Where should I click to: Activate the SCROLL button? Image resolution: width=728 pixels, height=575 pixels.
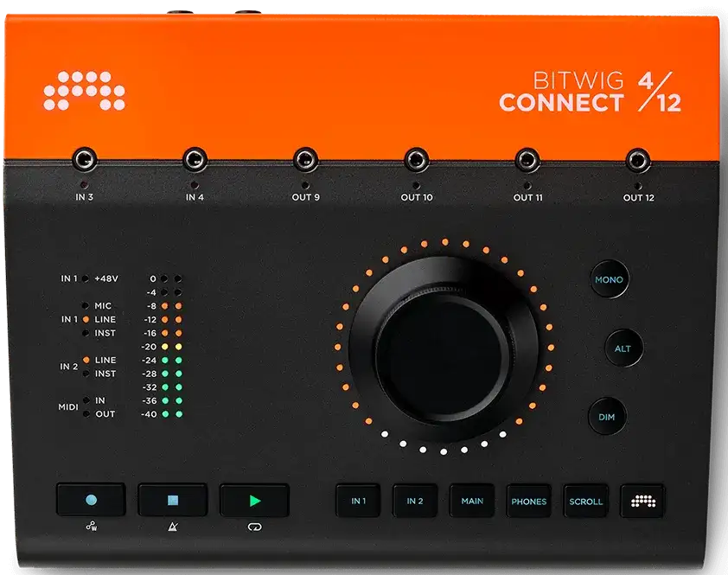click(586, 502)
